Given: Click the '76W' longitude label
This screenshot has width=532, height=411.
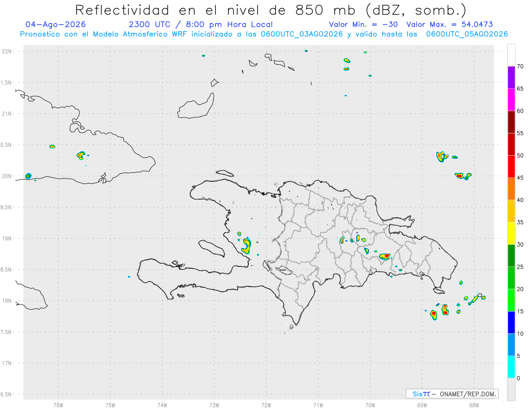Looking at the screenshot, I should click(x=58, y=405).
